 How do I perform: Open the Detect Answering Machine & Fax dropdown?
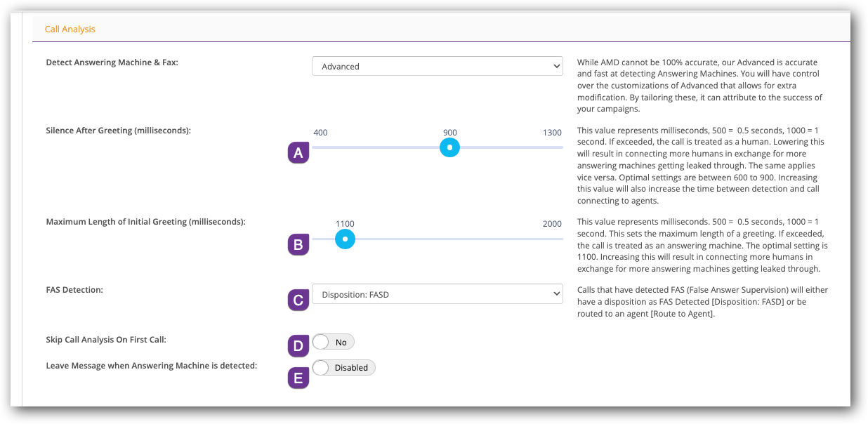coord(437,67)
